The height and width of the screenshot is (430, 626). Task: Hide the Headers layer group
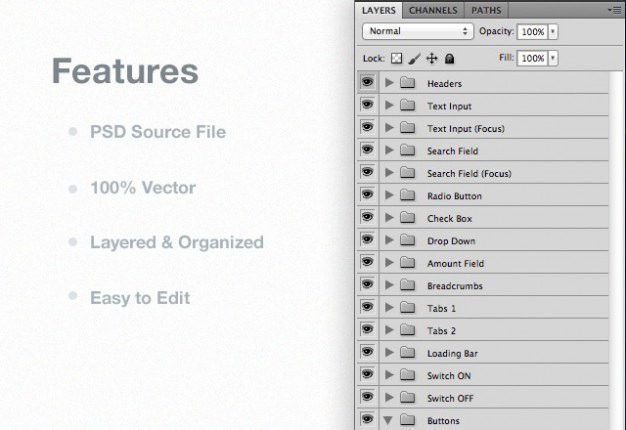(x=367, y=82)
